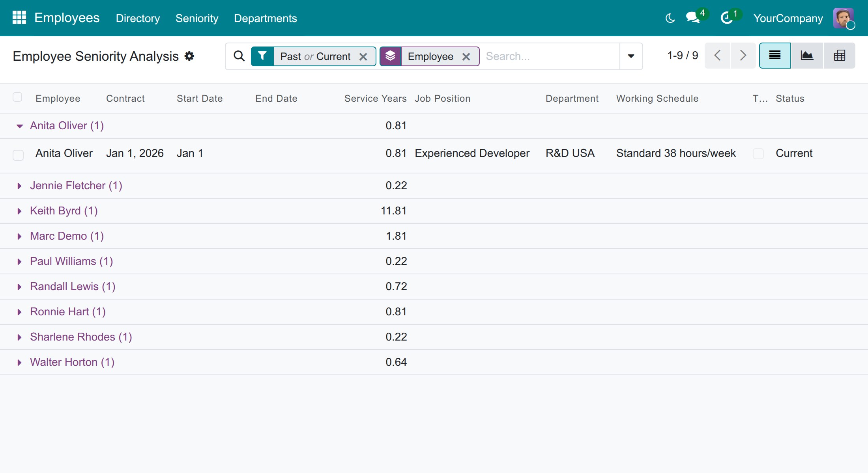
Task: Open the Departments menu
Action: click(266, 18)
